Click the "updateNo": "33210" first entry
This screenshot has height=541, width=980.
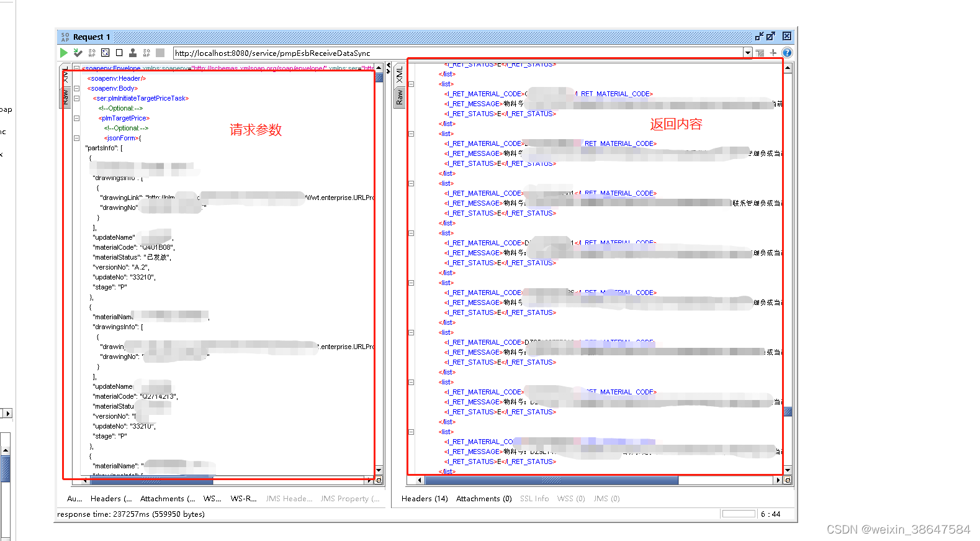124,277
